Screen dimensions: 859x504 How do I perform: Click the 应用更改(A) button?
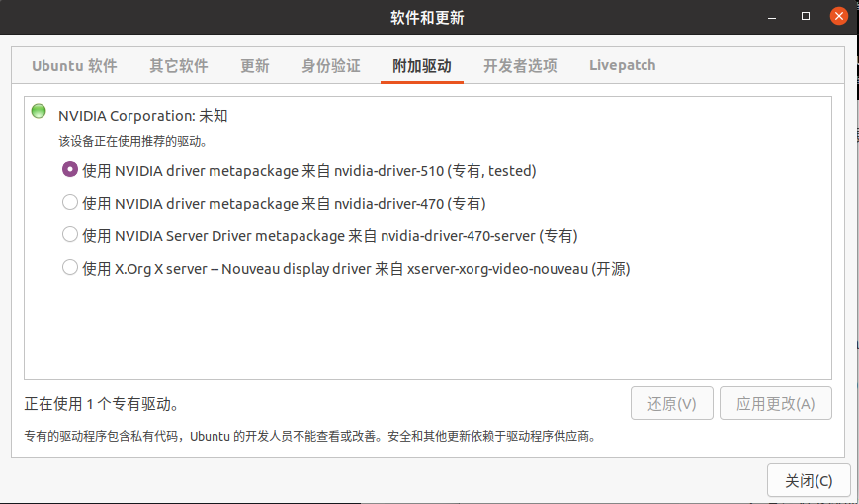(x=776, y=404)
